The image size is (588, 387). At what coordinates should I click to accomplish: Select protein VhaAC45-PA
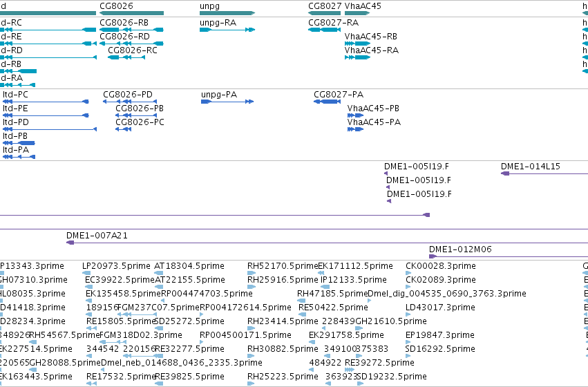pos(374,122)
